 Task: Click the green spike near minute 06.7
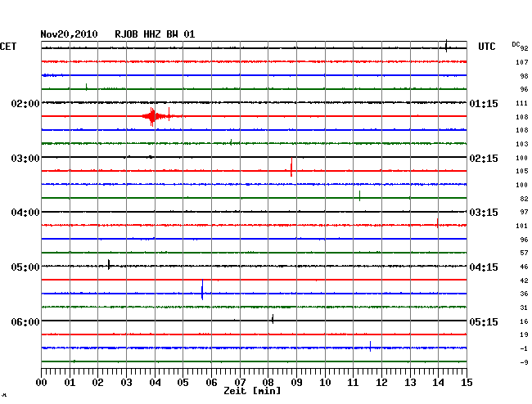(231, 142)
